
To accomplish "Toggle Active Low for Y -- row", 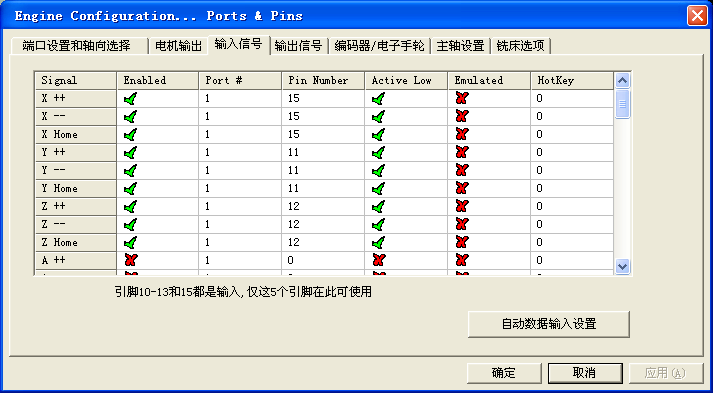I will tap(378, 171).
